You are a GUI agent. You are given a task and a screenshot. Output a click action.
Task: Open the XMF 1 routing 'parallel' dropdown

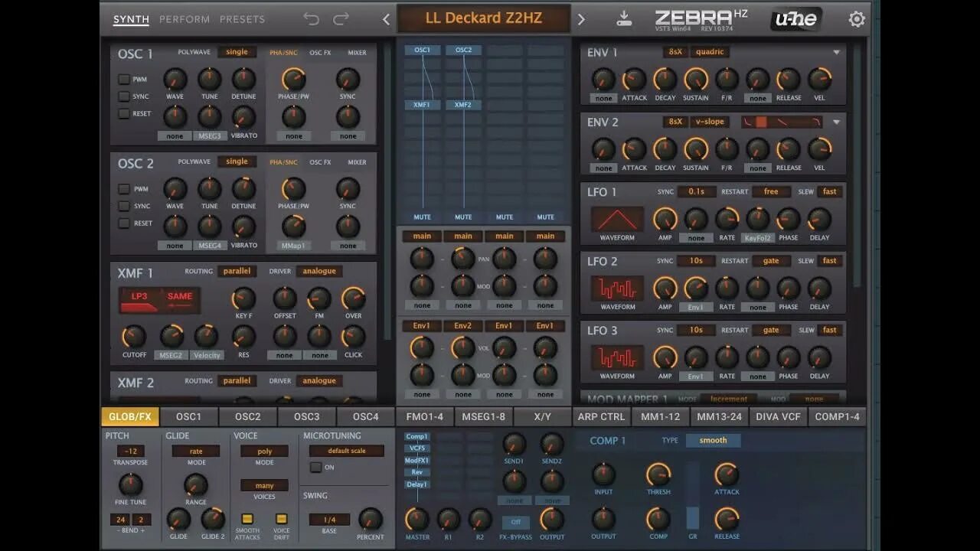tap(237, 271)
